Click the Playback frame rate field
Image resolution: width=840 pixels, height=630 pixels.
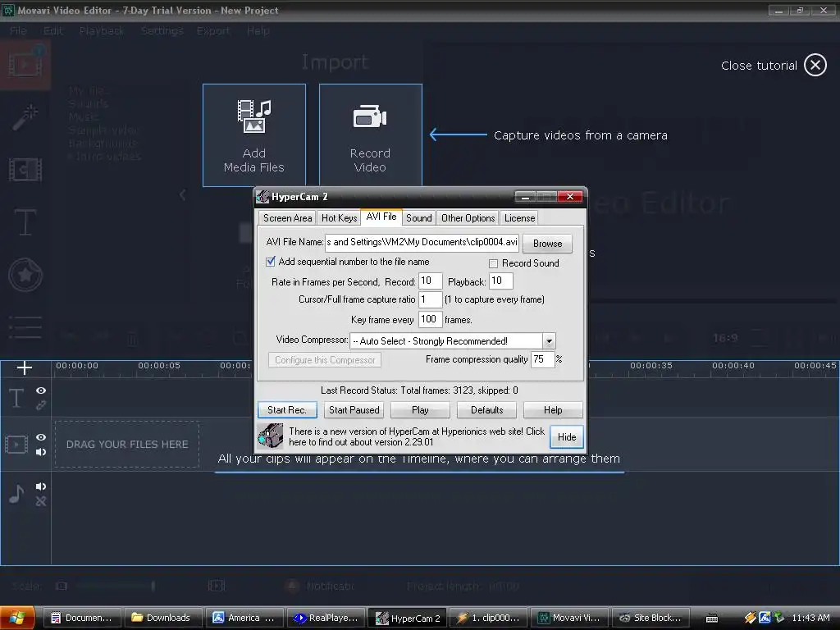coord(501,281)
